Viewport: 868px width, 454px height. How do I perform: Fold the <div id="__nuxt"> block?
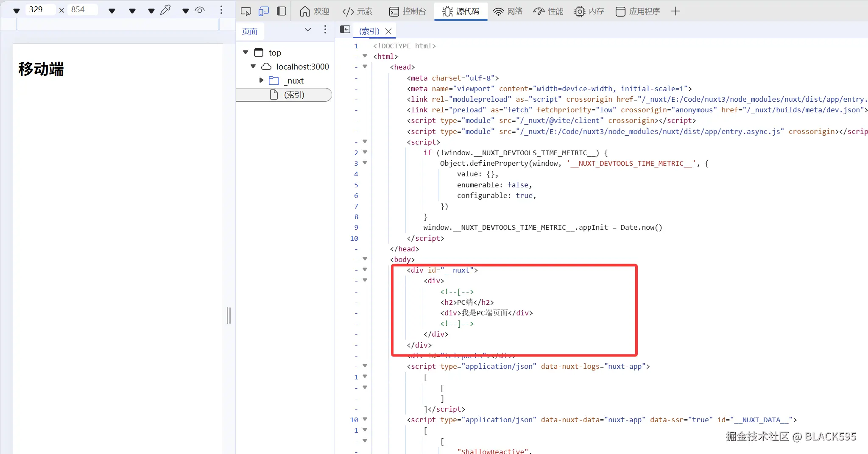(365, 270)
